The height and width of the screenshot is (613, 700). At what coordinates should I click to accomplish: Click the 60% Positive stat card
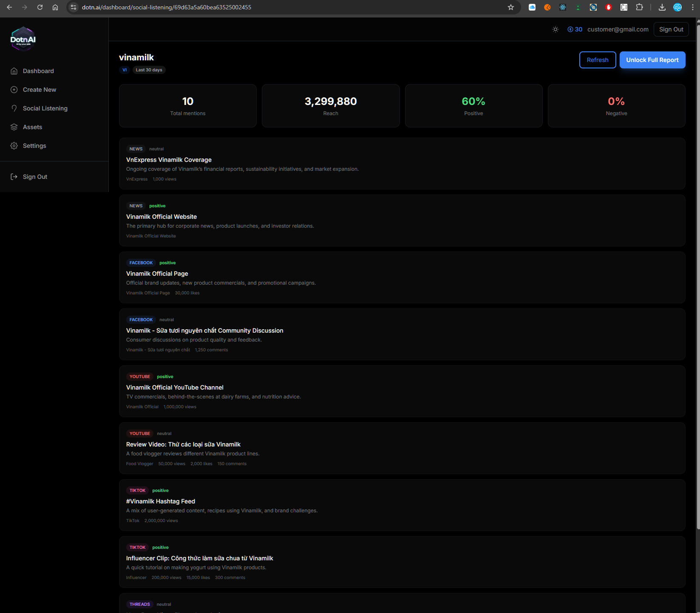[x=473, y=106]
